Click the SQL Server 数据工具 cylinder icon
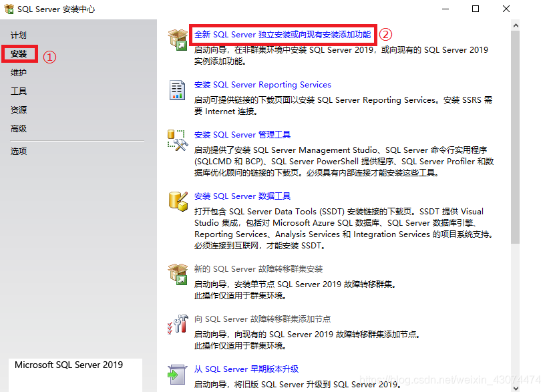The image size is (547, 392). (x=178, y=201)
